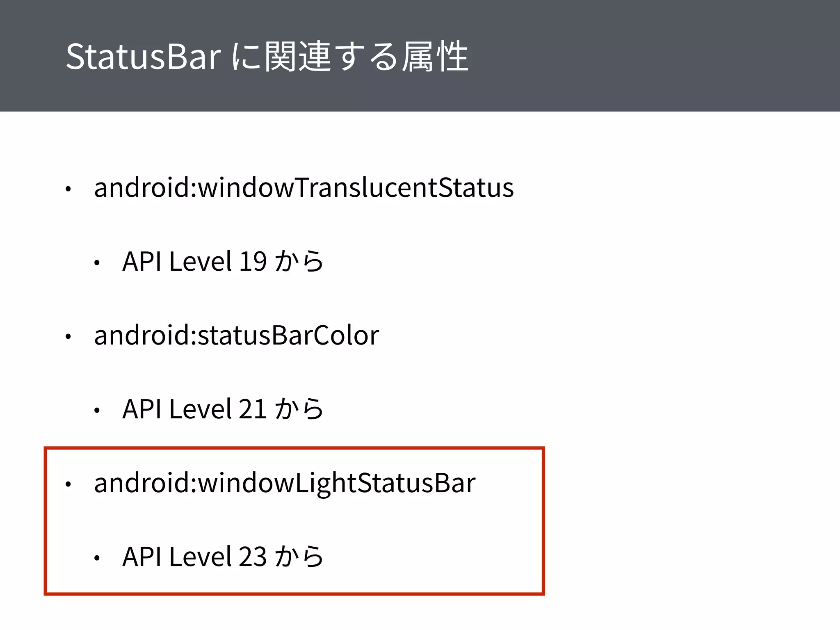The height and width of the screenshot is (630, 840).
Task: Click the number 23 in API Level line
Action: click(x=253, y=557)
